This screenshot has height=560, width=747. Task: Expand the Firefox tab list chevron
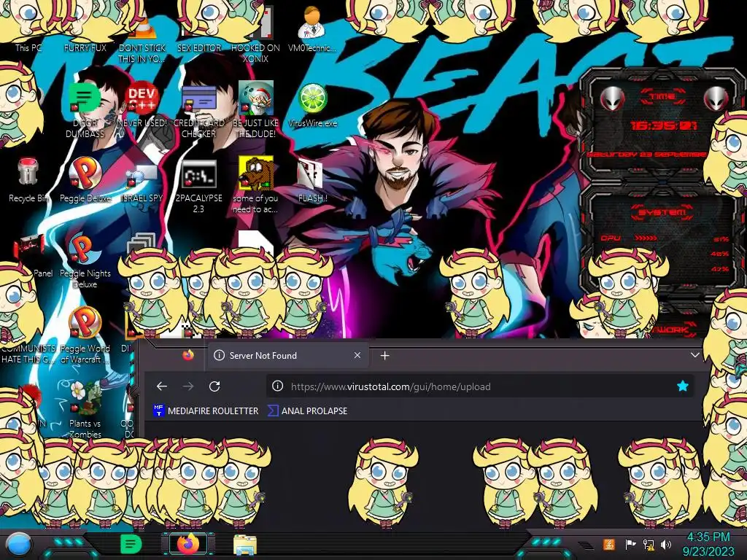(x=695, y=355)
